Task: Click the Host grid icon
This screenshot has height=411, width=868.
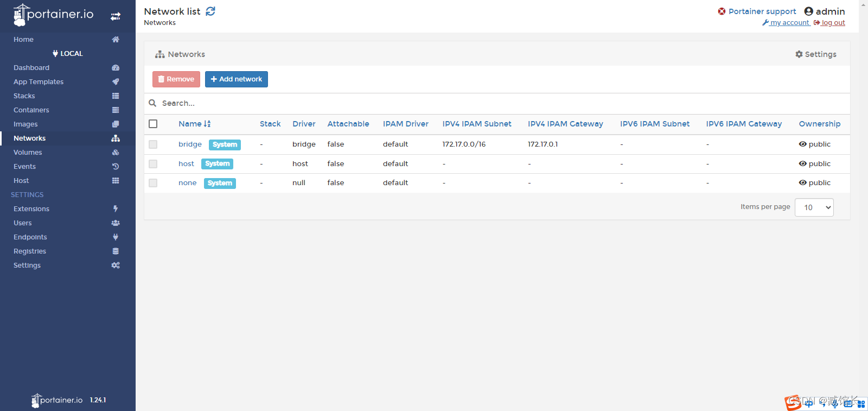Action: pos(116,180)
